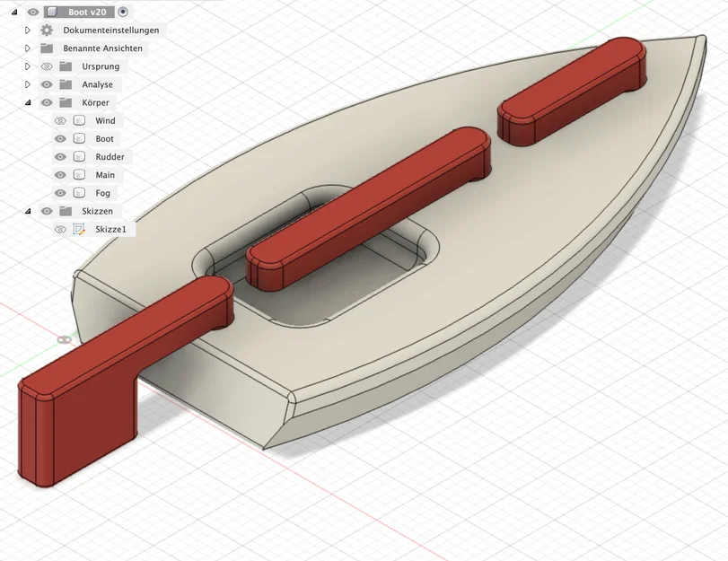Select the Analyse label
Viewport: 728px width, 561px height.
click(98, 84)
